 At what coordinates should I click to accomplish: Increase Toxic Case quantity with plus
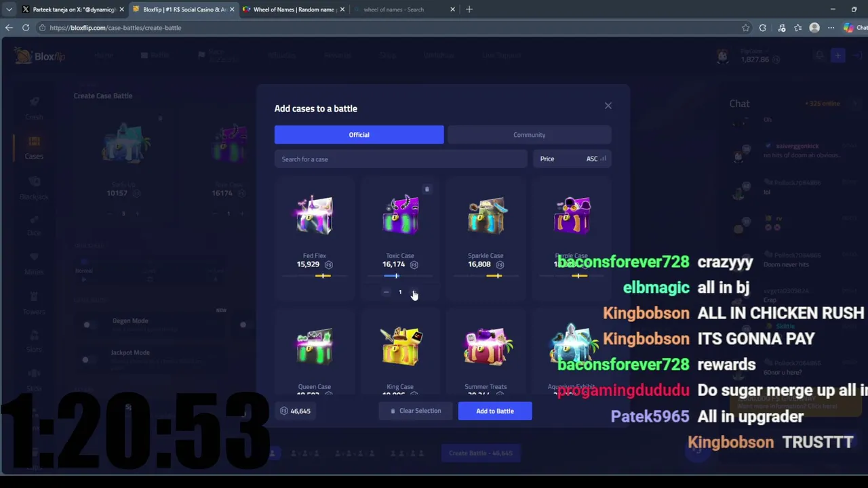click(x=414, y=292)
